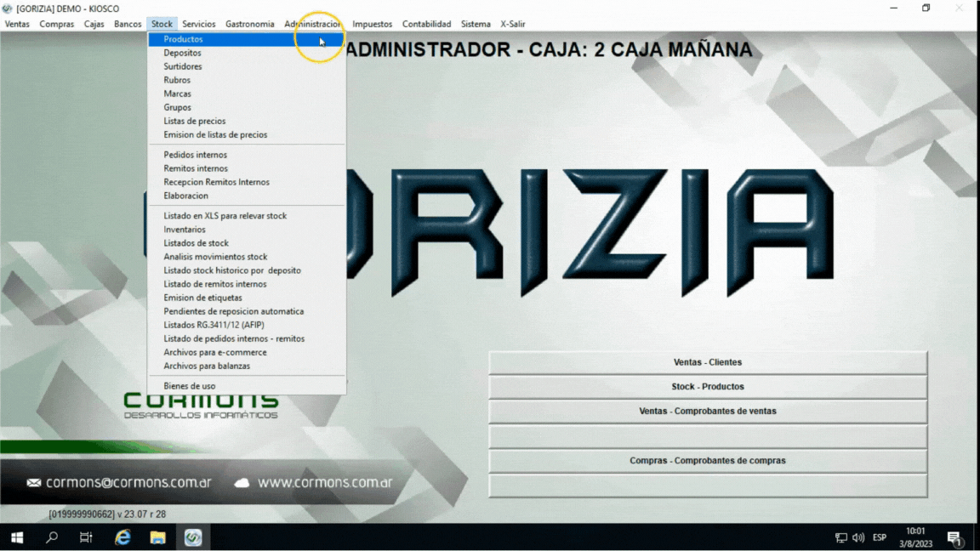
Task: Choose Bienes de uso entry
Action: coord(246,386)
